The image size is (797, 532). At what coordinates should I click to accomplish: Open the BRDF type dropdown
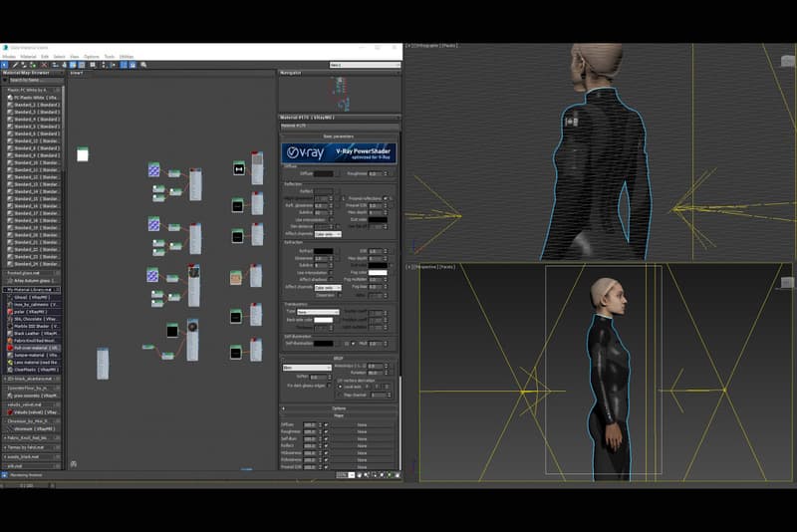tap(307, 367)
